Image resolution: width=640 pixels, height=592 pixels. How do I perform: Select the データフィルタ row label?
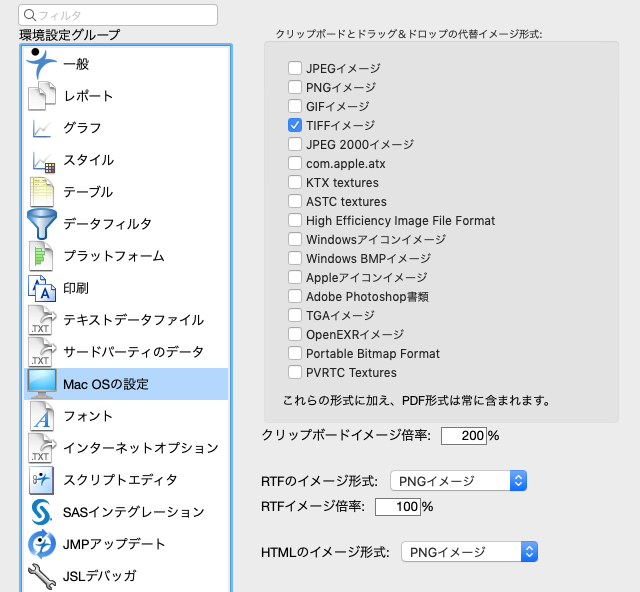(107, 224)
